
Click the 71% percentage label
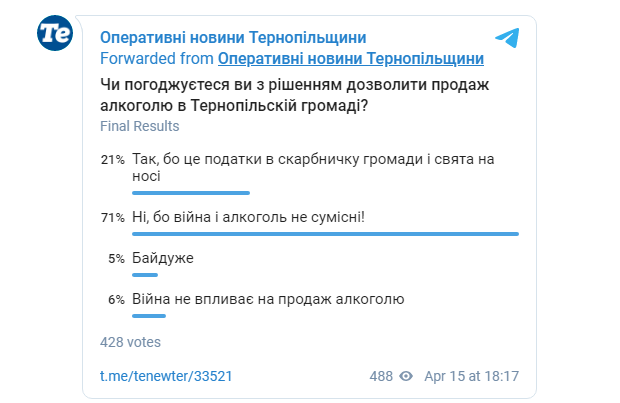tap(113, 218)
